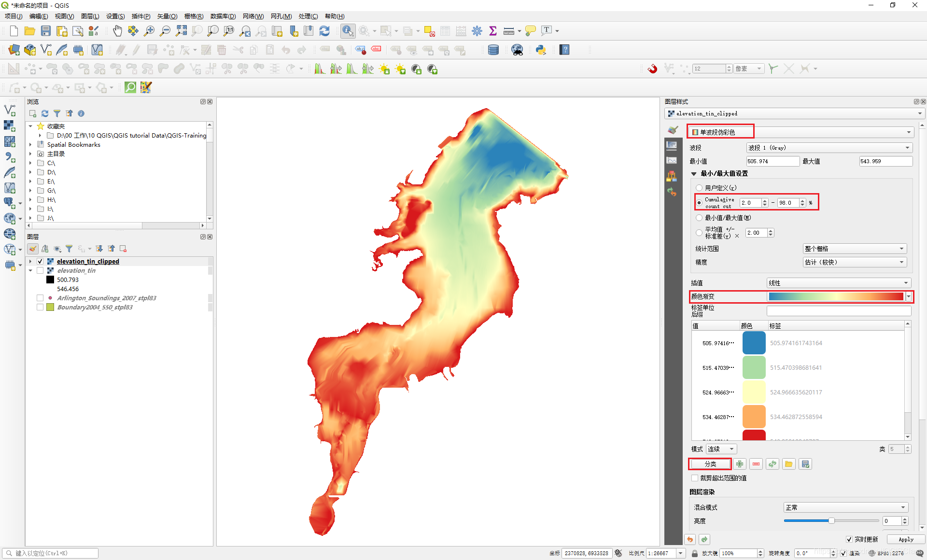Click the Apply button
This screenshot has height=560, width=927.
coord(906,539)
